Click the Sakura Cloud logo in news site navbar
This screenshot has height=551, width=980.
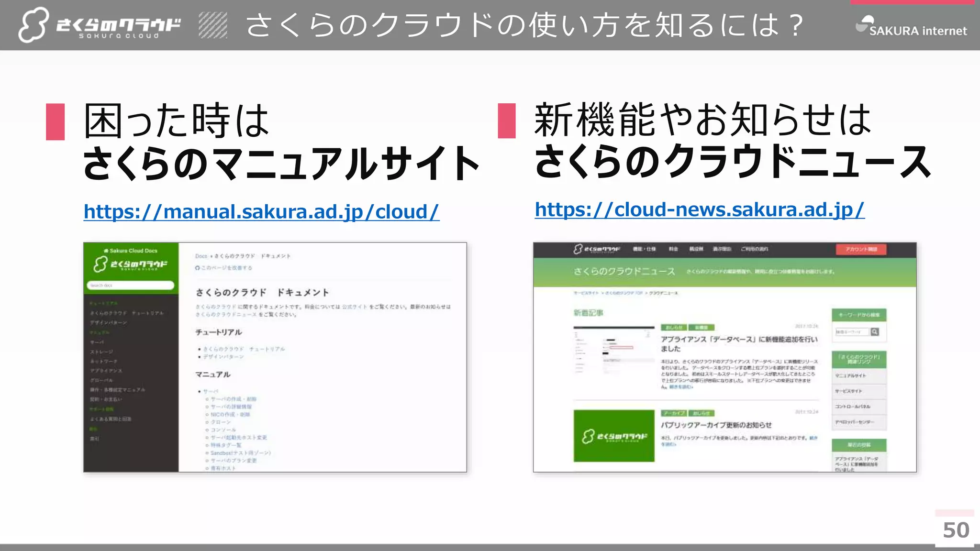[597, 249]
